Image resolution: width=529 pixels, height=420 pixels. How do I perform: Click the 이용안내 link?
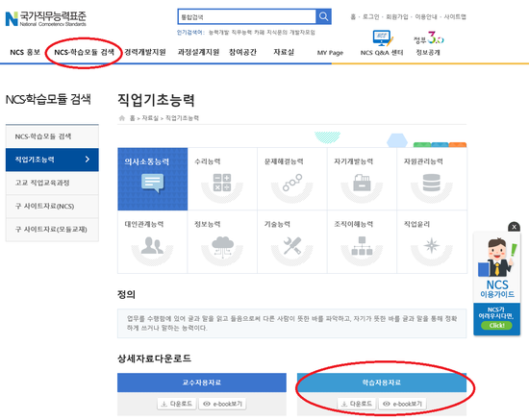[426, 17]
